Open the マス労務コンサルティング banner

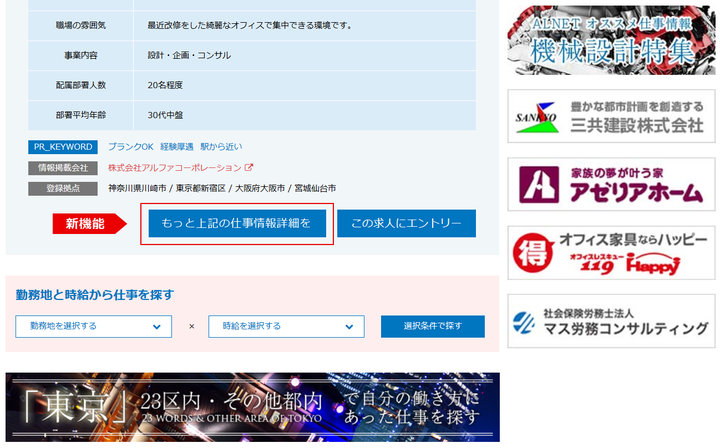611,321
